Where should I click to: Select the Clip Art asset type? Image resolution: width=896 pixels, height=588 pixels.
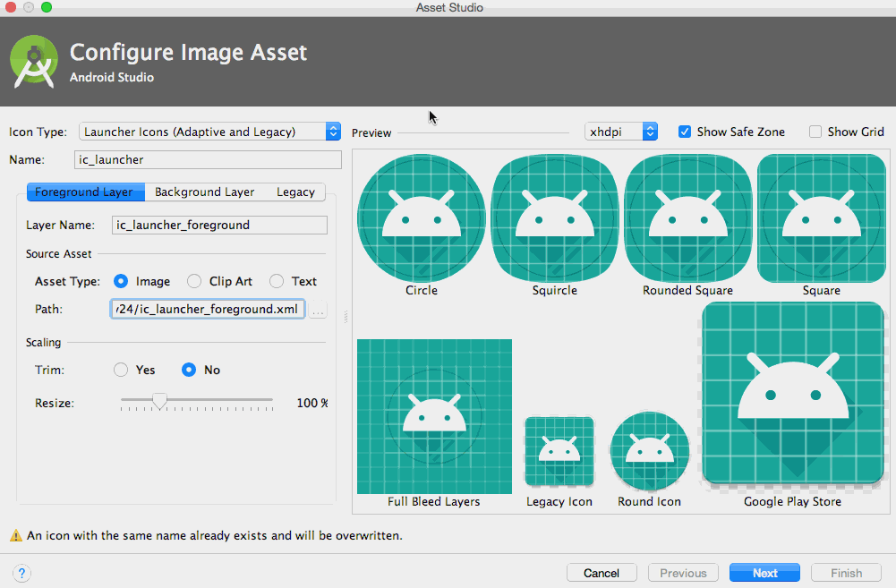tap(194, 281)
